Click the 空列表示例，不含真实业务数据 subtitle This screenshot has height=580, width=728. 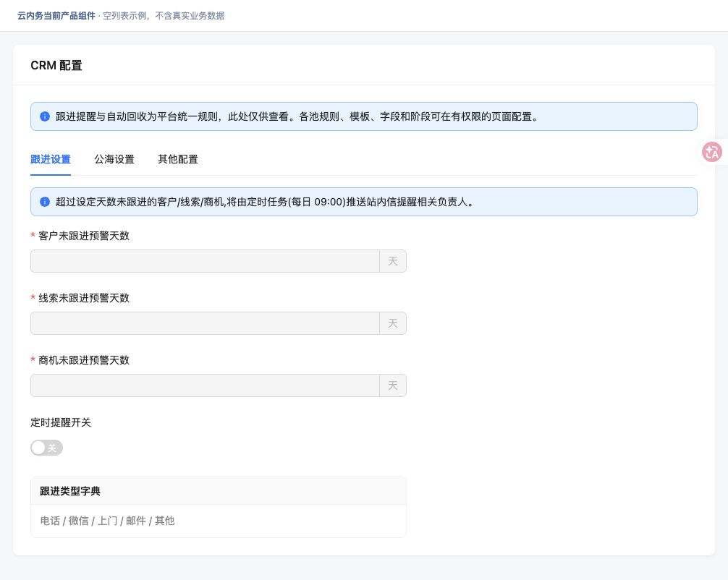[164, 16]
